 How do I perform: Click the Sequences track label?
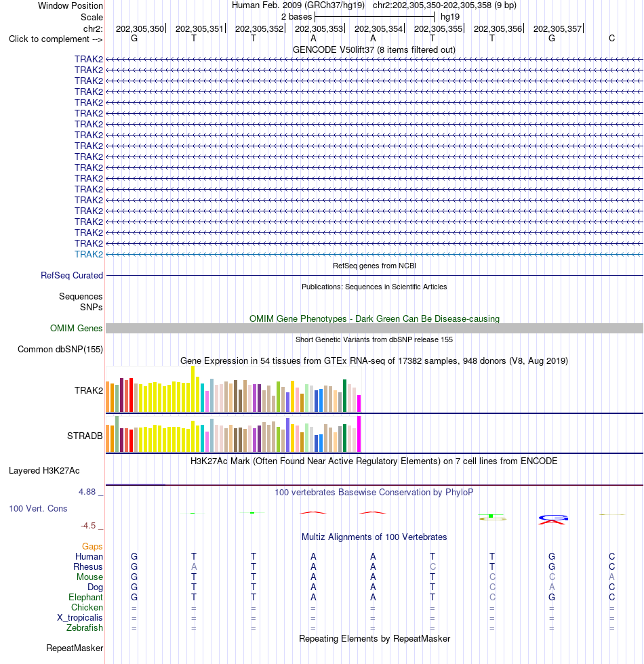81,297
